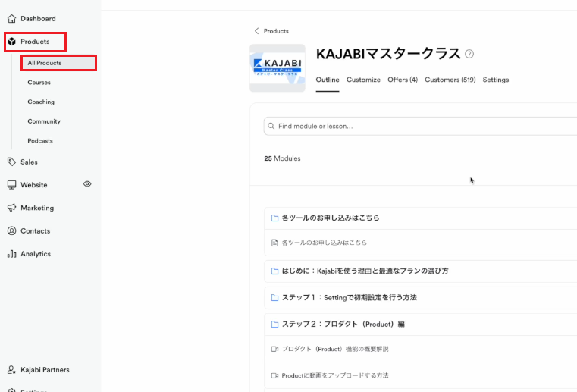The width and height of the screenshot is (577, 392).
Task: Expand the 各ツールのお申し込みはこちら module title
Action: click(331, 218)
